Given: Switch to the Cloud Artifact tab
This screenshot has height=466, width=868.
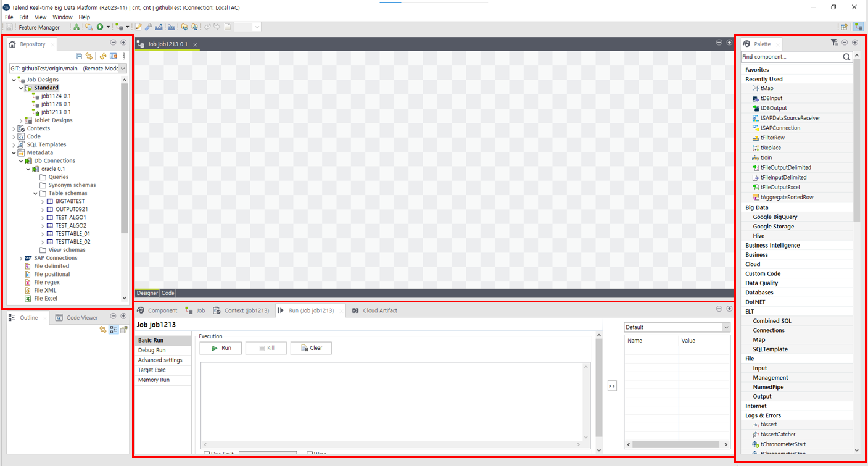Looking at the screenshot, I should click(374, 310).
